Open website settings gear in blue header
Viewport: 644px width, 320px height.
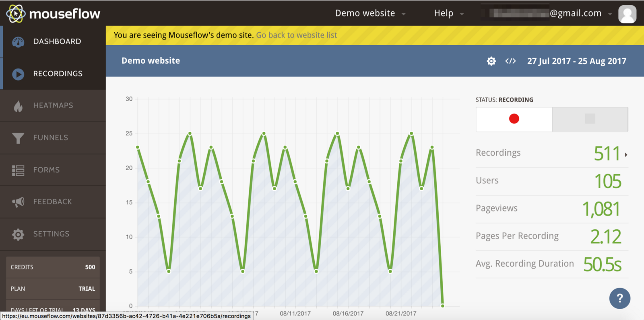[x=491, y=61]
